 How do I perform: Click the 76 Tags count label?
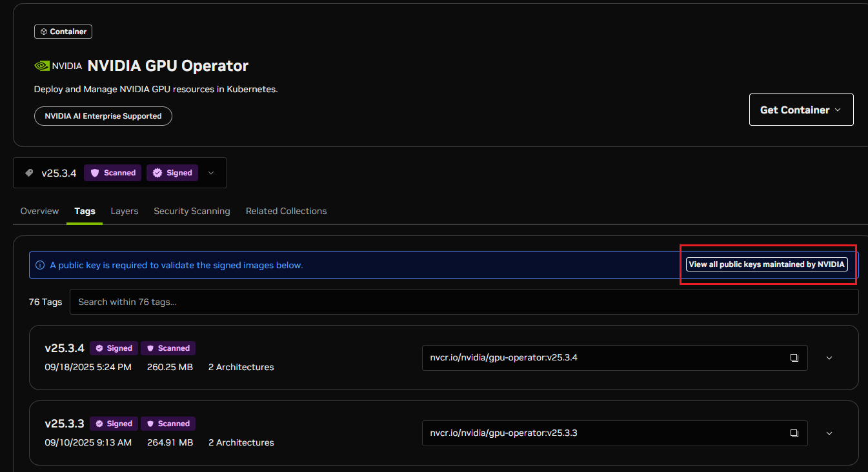pyautogui.click(x=45, y=302)
